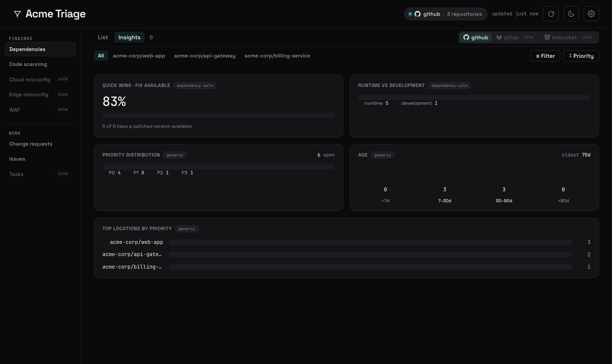Click the SOON badge next to Tasks
The width and height of the screenshot is (612, 364).
[63, 174]
